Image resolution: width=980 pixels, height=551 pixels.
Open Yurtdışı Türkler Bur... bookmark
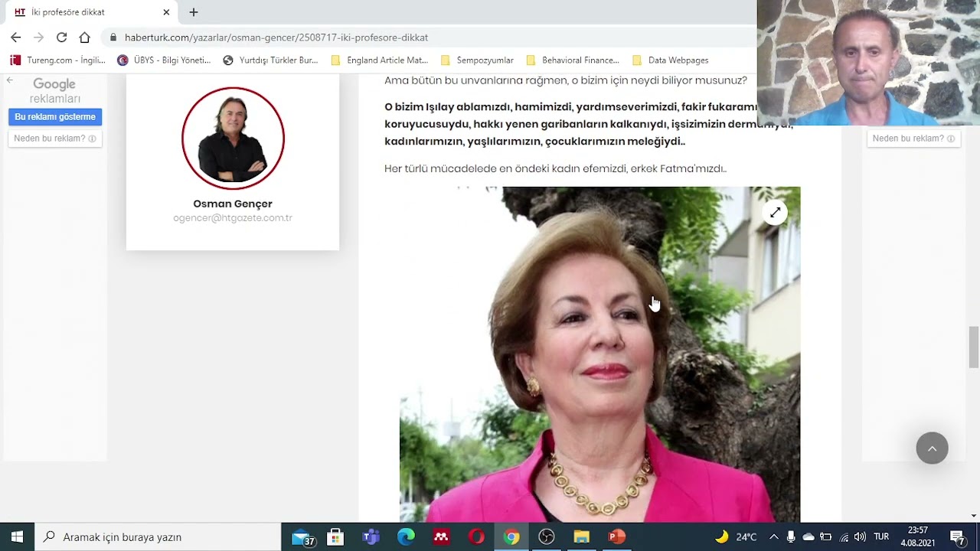[270, 60]
